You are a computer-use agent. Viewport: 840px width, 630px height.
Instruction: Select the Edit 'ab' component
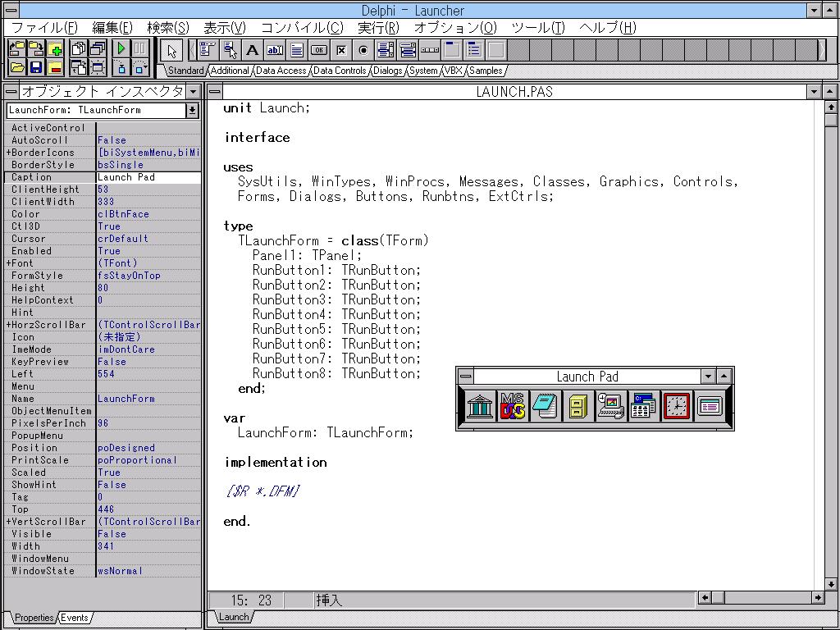tap(275, 50)
